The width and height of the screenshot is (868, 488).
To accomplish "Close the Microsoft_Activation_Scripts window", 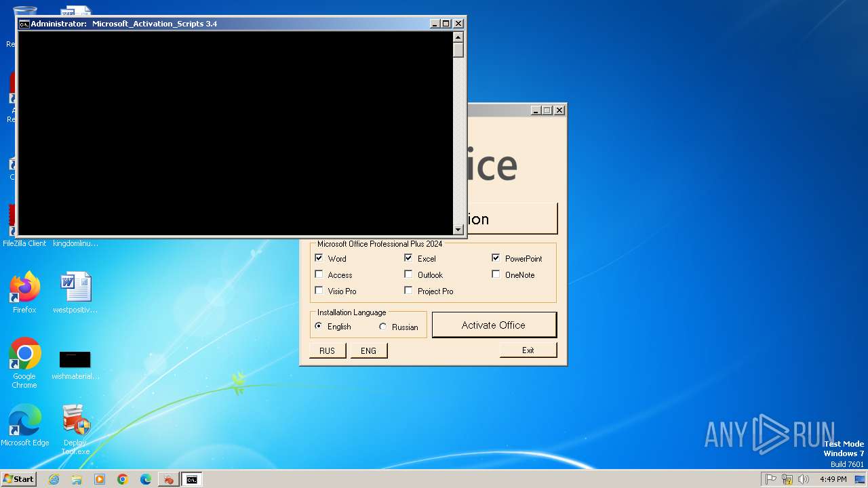I will [x=458, y=24].
